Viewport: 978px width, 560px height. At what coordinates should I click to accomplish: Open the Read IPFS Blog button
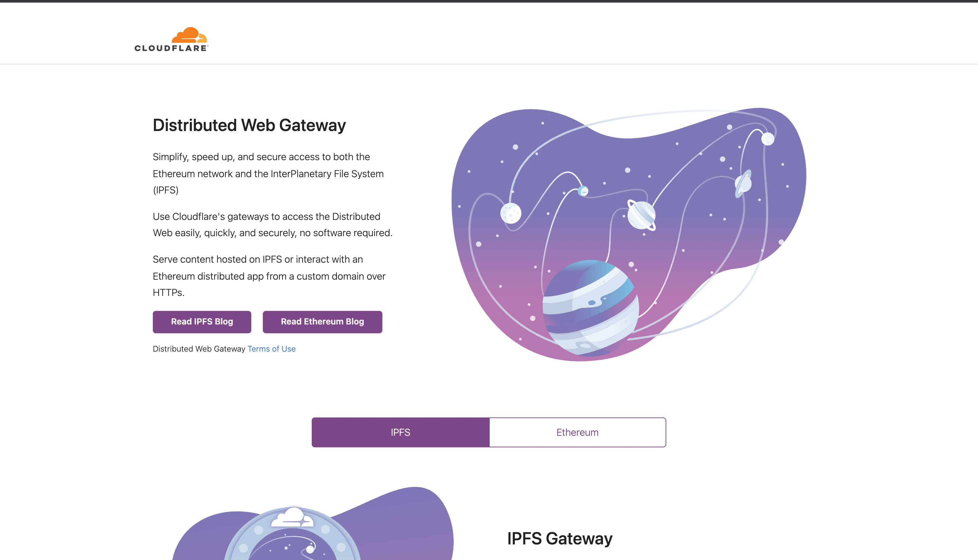202,322
